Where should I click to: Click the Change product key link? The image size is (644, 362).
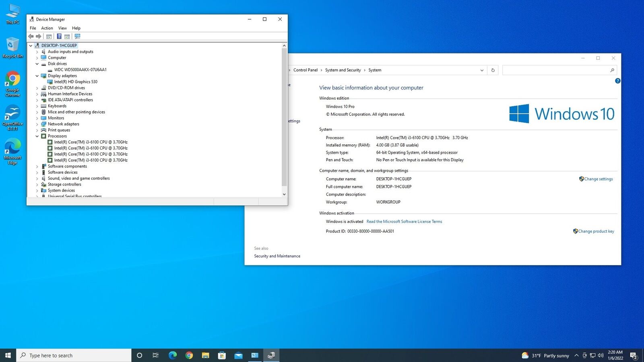tap(596, 231)
